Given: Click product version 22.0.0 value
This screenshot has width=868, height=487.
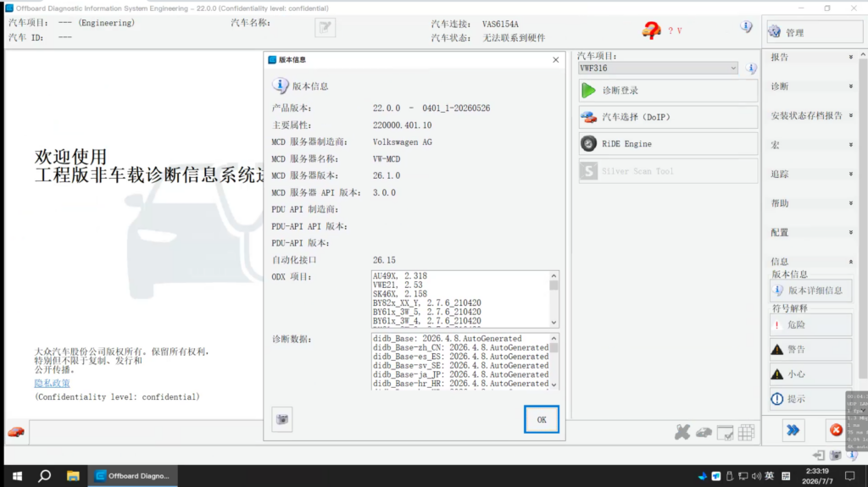Looking at the screenshot, I should [x=431, y=108].
